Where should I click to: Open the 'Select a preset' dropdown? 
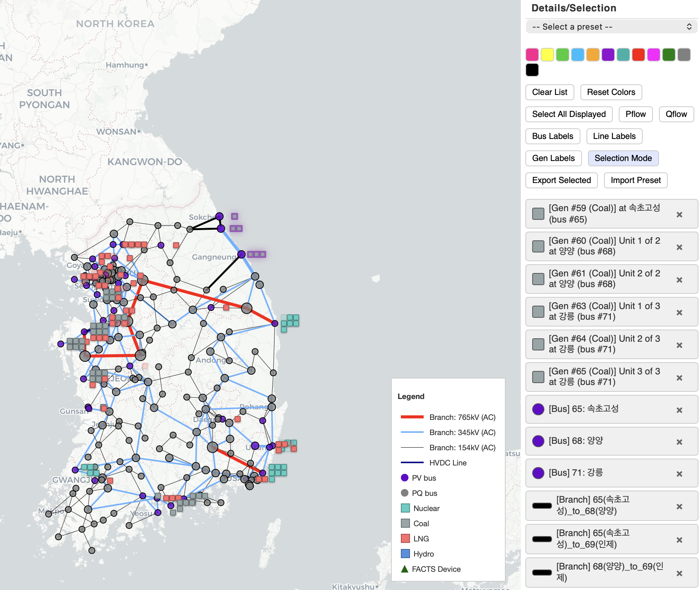611,27
